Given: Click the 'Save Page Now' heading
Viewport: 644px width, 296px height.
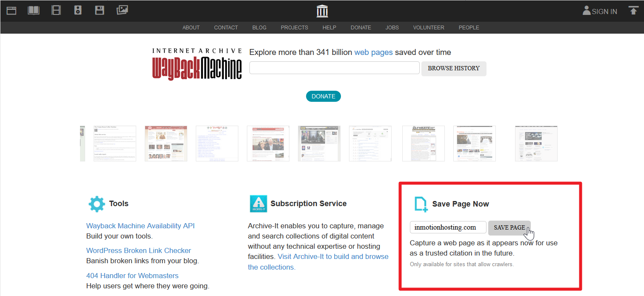Looking at the screenshot, I should coord(461,204).
